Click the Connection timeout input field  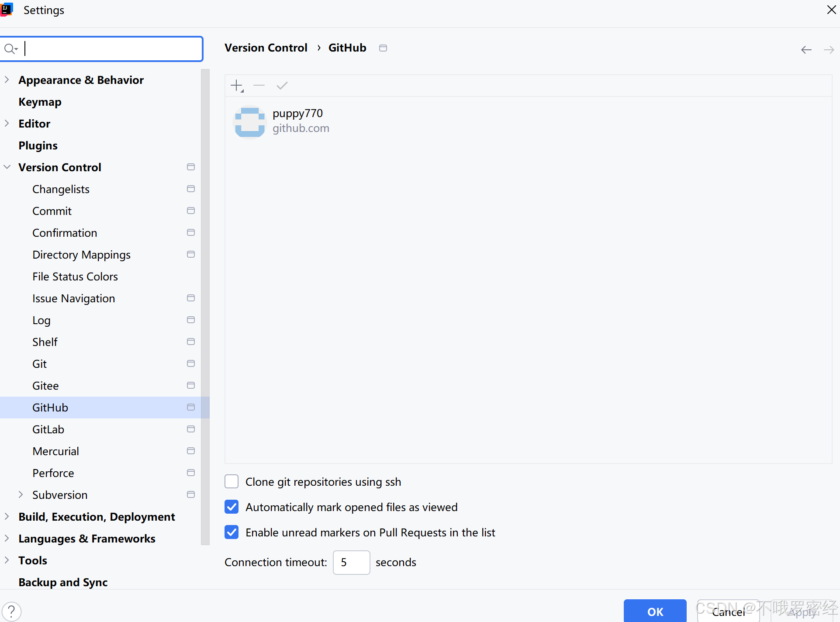click(x=351, y=562)
